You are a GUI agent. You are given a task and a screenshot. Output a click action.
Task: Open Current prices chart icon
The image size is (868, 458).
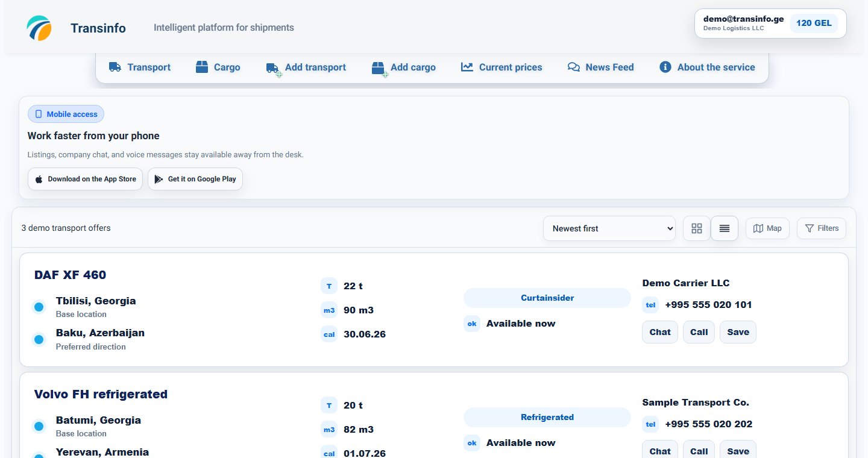click(467, 67)
